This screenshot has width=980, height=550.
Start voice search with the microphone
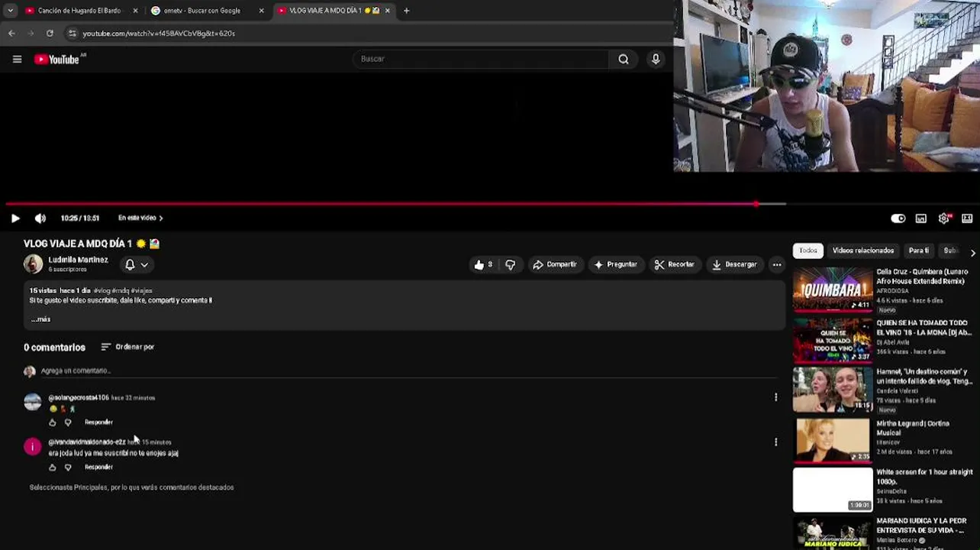click(x=656, y=59)
